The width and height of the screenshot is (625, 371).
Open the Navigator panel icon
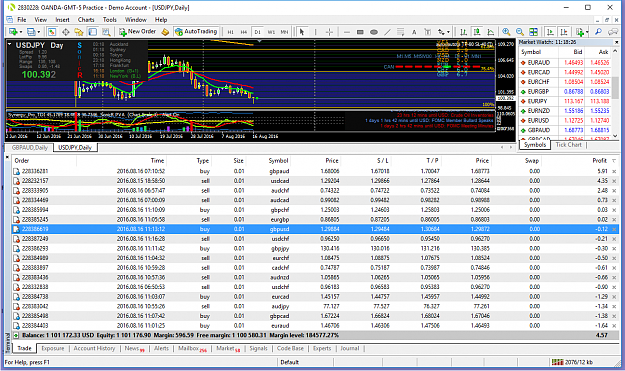pos(79,32)
